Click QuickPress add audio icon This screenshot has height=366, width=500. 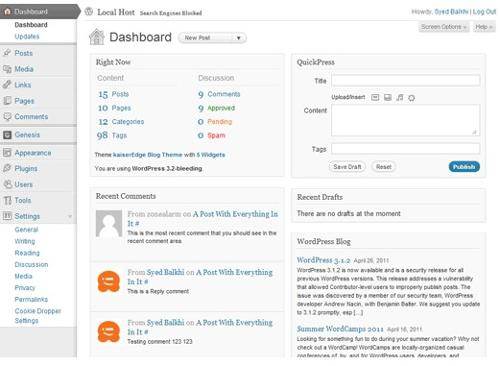click(x=400, y=97)
